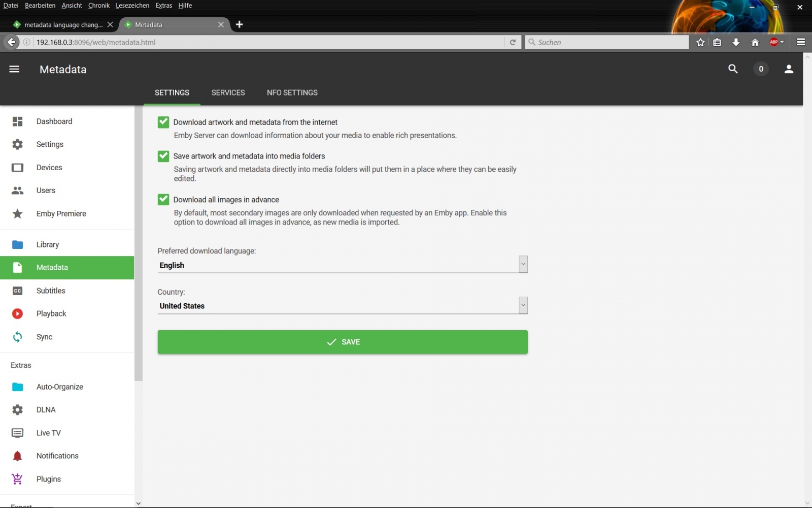Open the Firefox hamburger menu
This screenshot has height=508, width=812.
(x=801, y=42)
